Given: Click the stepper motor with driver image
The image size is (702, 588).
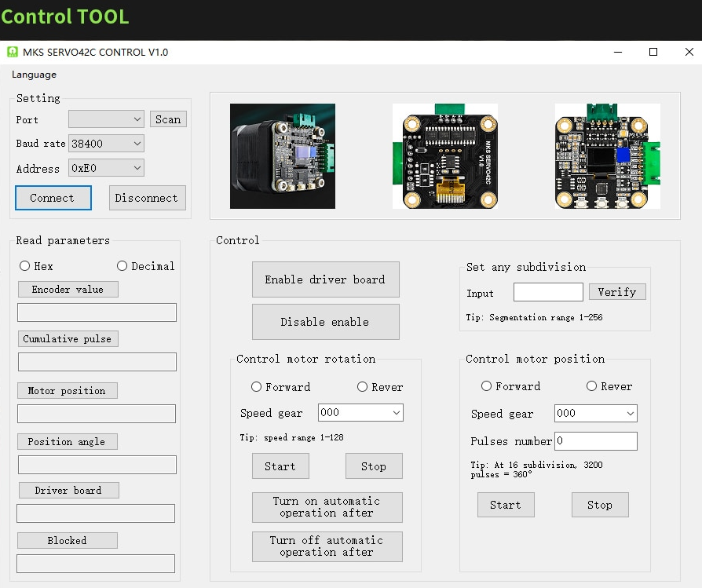Looking at the screenshot, I should [282, 156].
